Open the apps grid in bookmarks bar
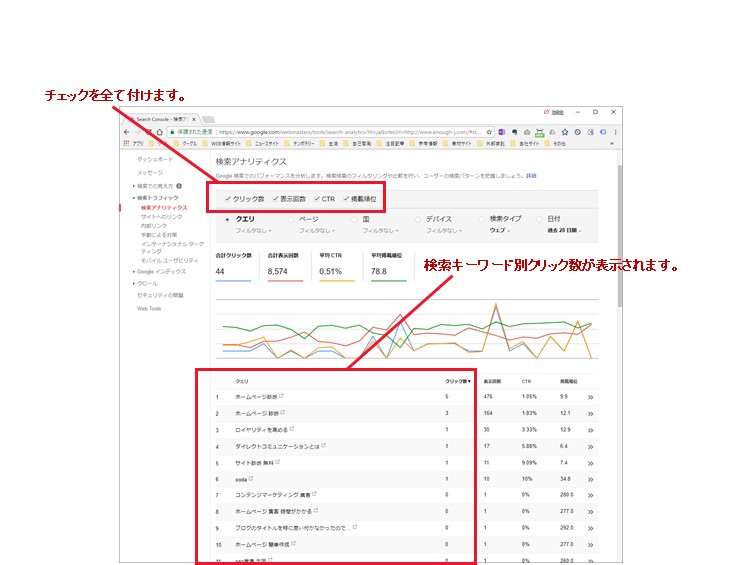 [x=126, y=143]
